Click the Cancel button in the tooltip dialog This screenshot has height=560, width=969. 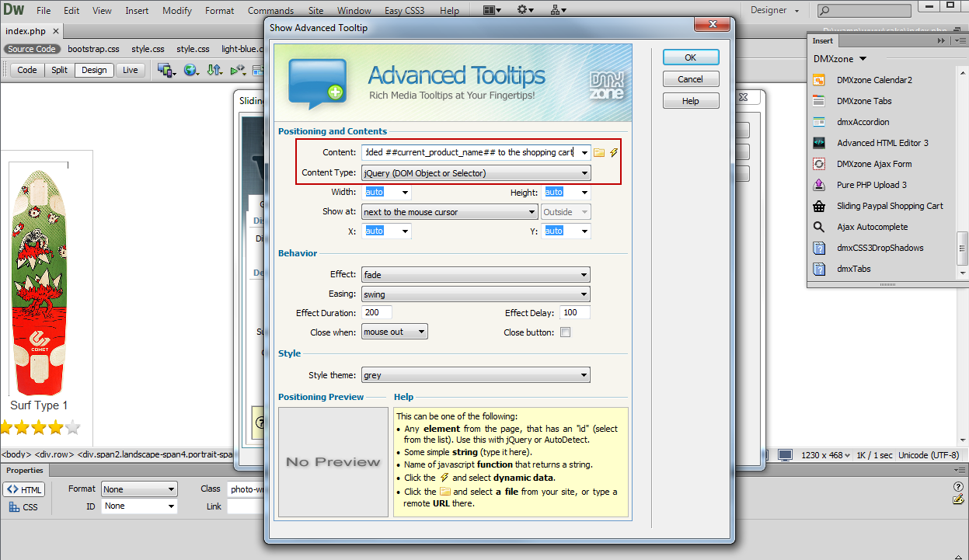[691, 79]
